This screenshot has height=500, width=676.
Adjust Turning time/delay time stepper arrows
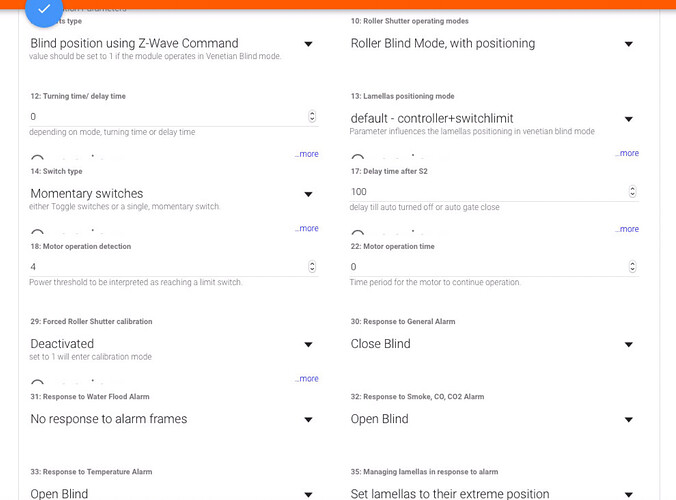click(312, 117)
